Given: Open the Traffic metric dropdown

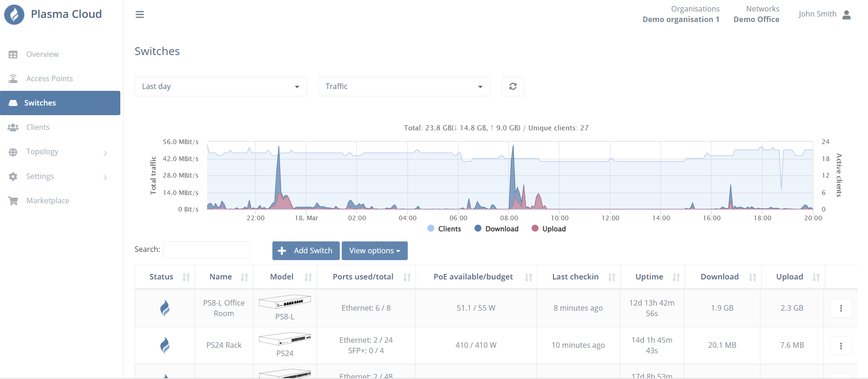Looking at the screenshot, I should tap(404, 87).
